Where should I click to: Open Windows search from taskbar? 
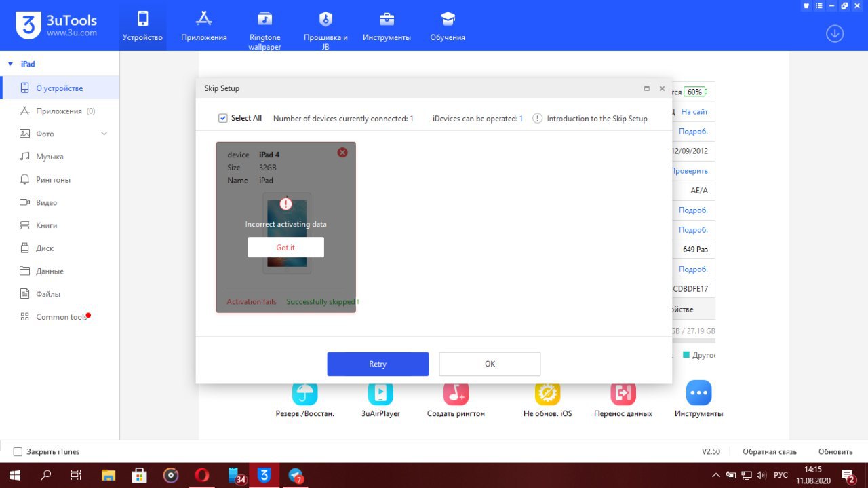46,475
